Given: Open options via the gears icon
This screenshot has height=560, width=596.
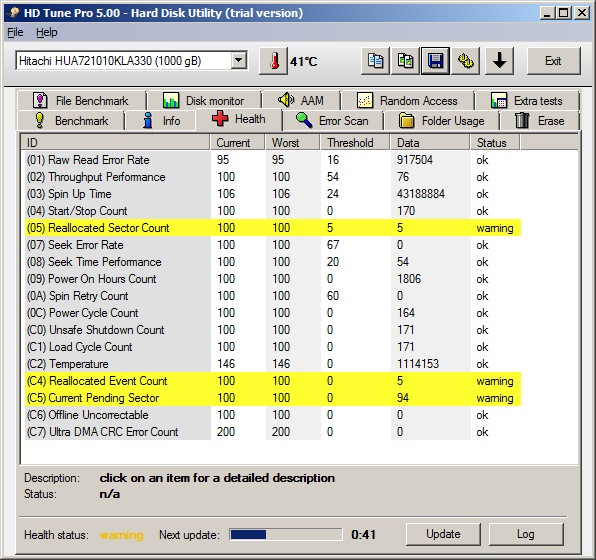Looking at the screenshot, I should 465,61.
